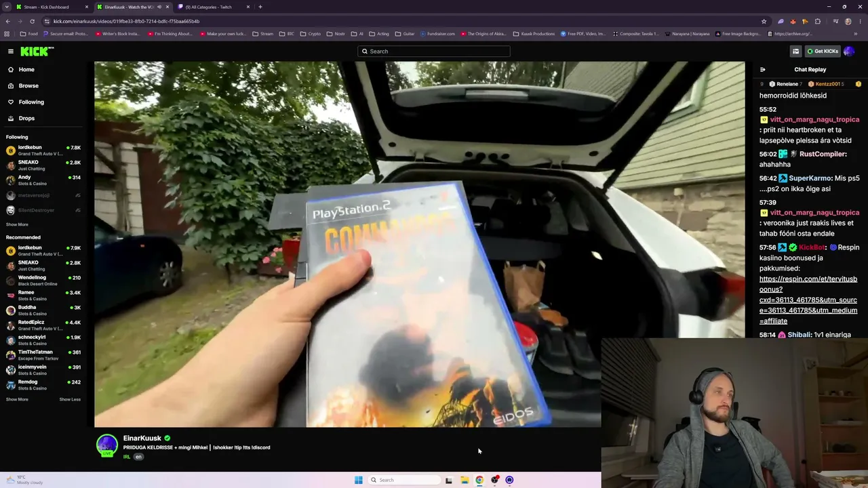Click KickBot username in chat
868x488 pixels.
(812, 248)
